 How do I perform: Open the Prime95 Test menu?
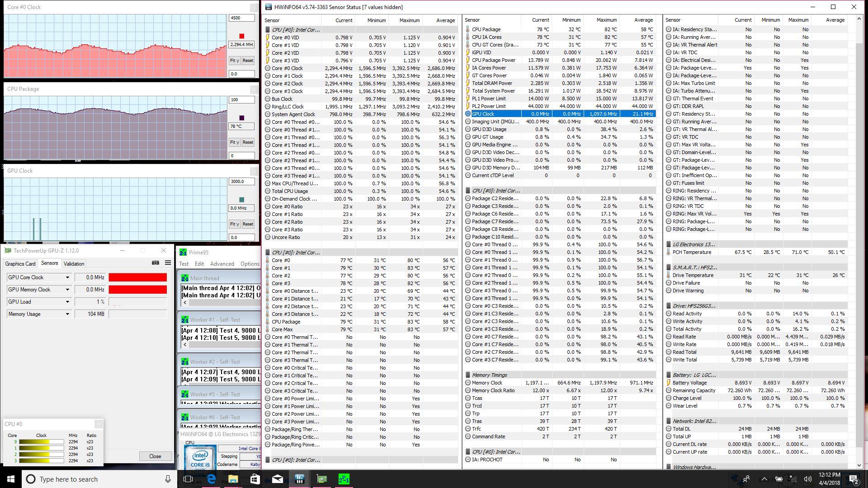[184, 264]
